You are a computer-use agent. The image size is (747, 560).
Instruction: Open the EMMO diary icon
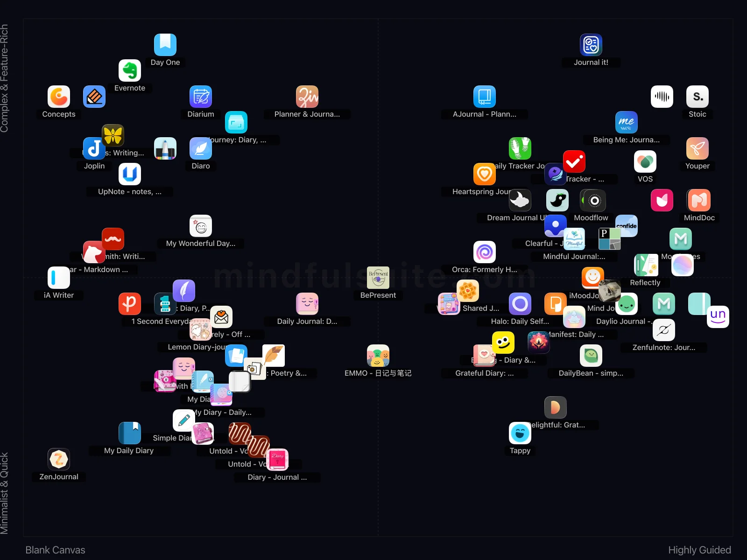pos(378,355)
